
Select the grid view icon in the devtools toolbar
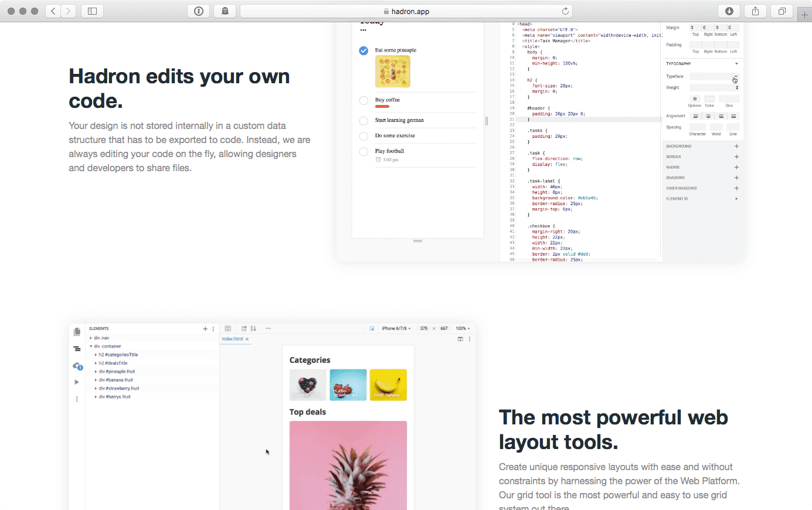pos(228,328)
